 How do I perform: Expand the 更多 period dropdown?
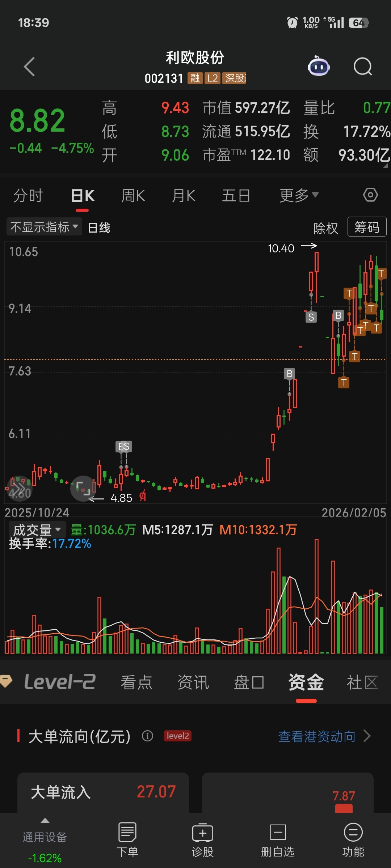[299, 195]
